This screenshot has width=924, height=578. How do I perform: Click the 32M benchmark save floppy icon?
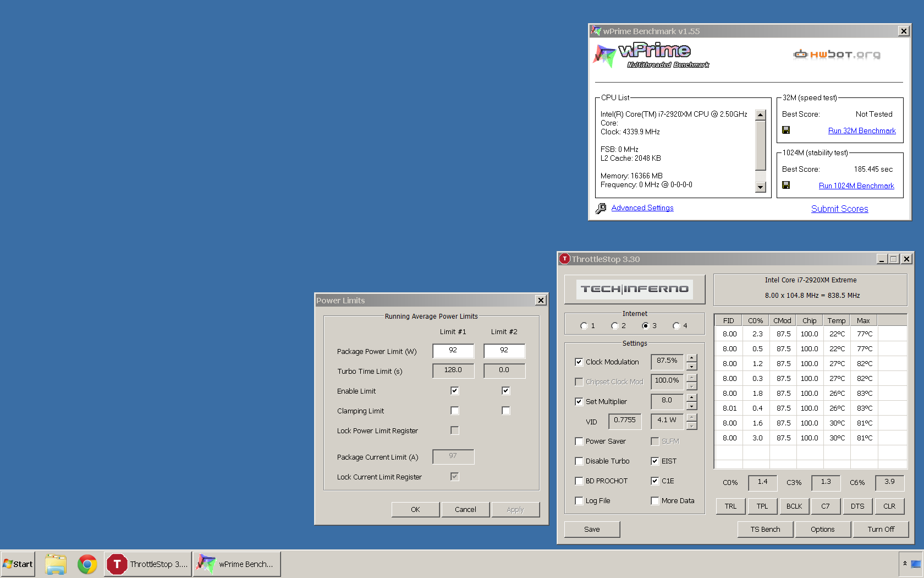[x=786, y=130]
